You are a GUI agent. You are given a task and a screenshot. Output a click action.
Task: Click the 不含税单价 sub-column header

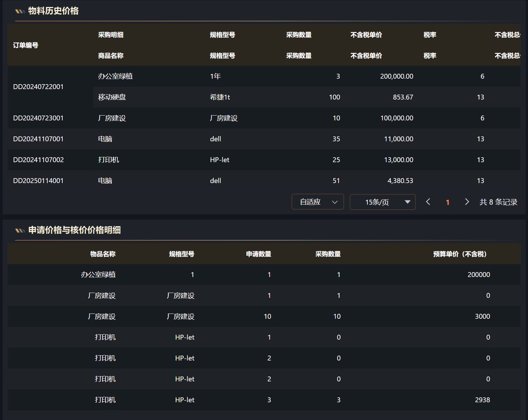[366, 56]
